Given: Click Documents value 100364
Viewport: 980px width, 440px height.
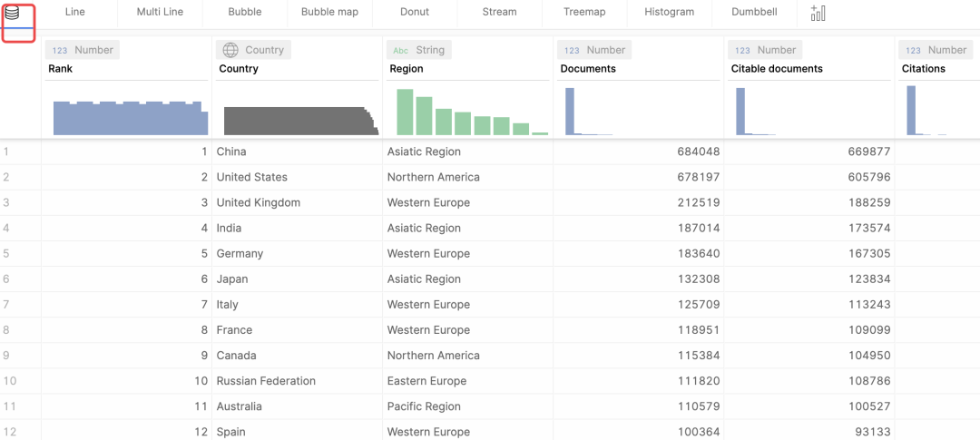Looking at the screenshot, I should (699, 432).
